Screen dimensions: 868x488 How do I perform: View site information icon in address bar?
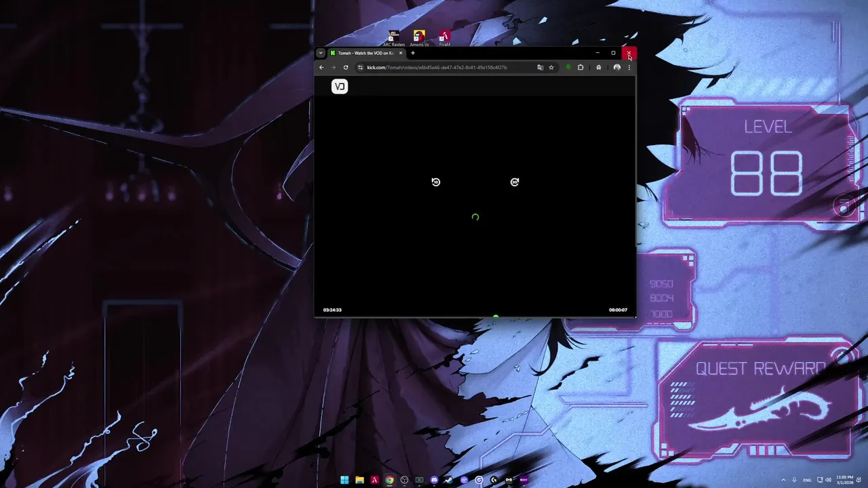360,67
